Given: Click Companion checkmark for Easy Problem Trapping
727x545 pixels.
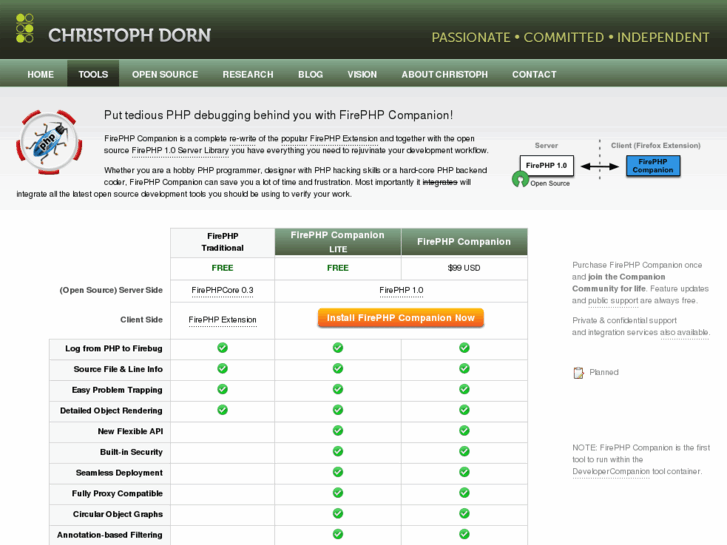Looking at the screenshot, I should (464, 389).
